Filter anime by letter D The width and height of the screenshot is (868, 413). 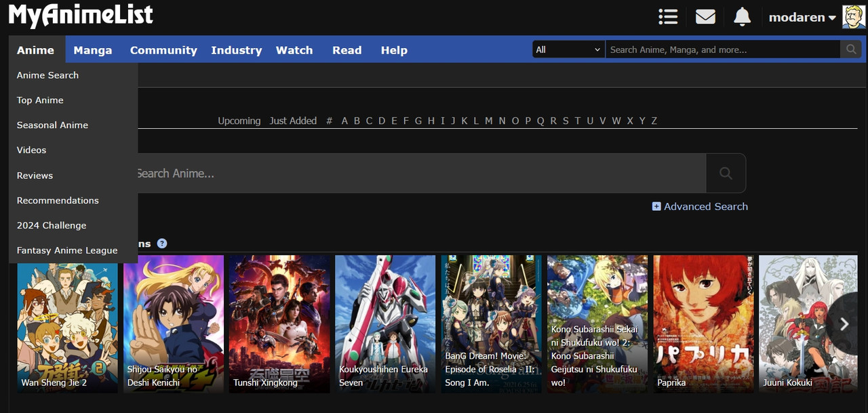click(x=382, y=121)
